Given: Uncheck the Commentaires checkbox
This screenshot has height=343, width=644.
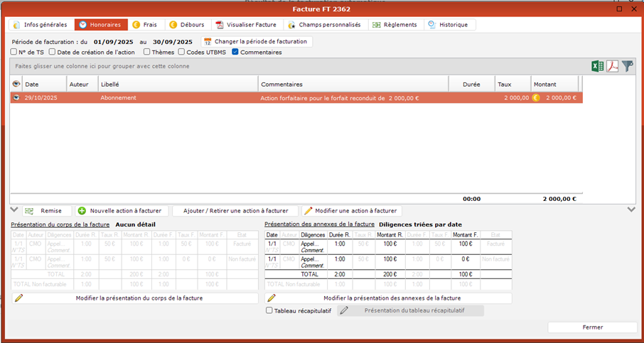Looking at the screenshot, I should coord(235,52).
